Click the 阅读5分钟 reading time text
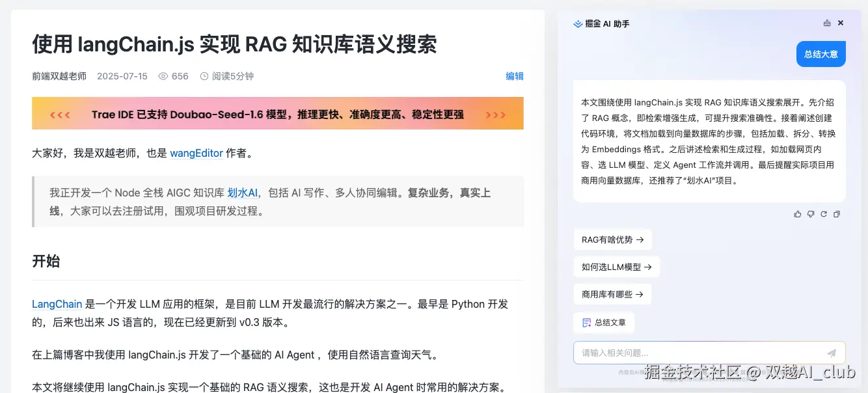Image resolution: width=868 pixels, height=393 pixels. click(x=233, y=76)
